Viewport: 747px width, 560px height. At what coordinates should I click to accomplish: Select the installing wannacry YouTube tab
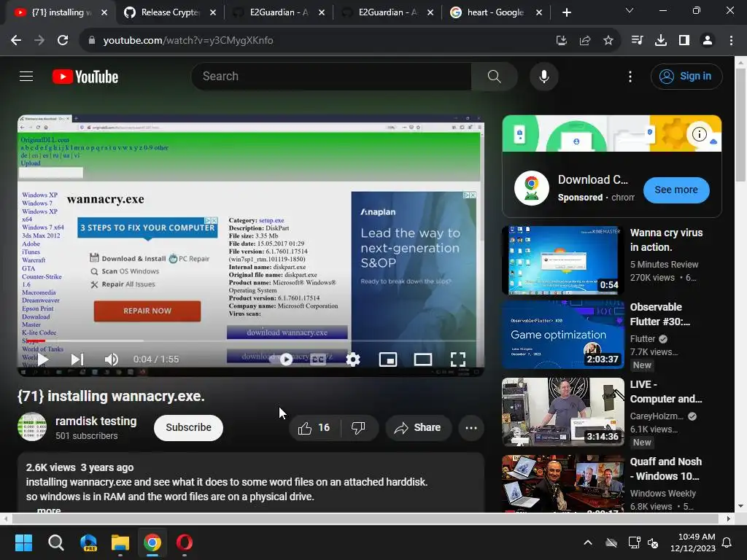(x=61, y=12)
